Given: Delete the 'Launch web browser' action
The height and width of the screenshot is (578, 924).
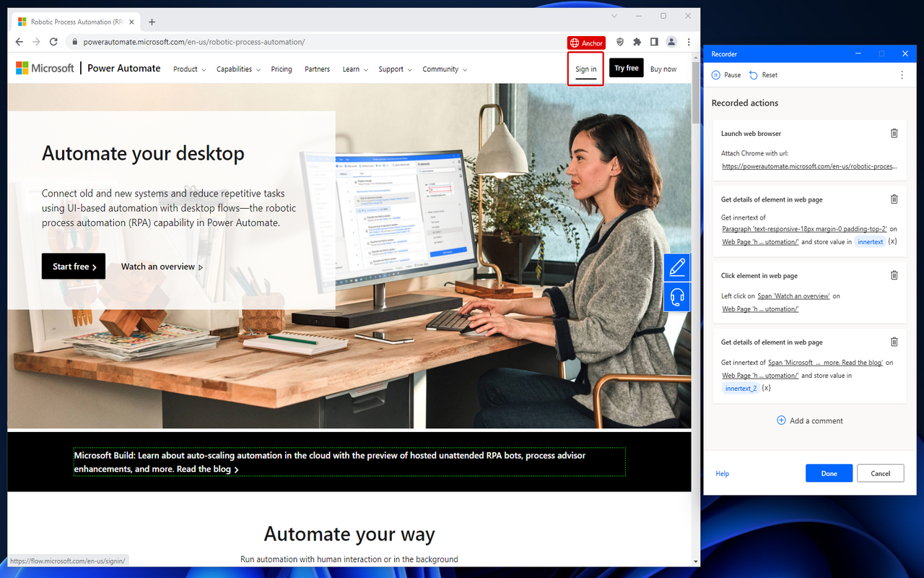Looking at the screenshot, I should tap(894, 133).
